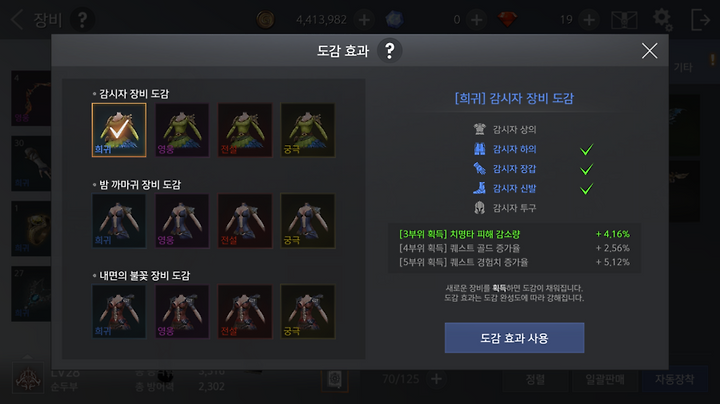
Task: Pick 영웅 내면의 불꽃 armor icon
Action: click(x=182, y=312)
